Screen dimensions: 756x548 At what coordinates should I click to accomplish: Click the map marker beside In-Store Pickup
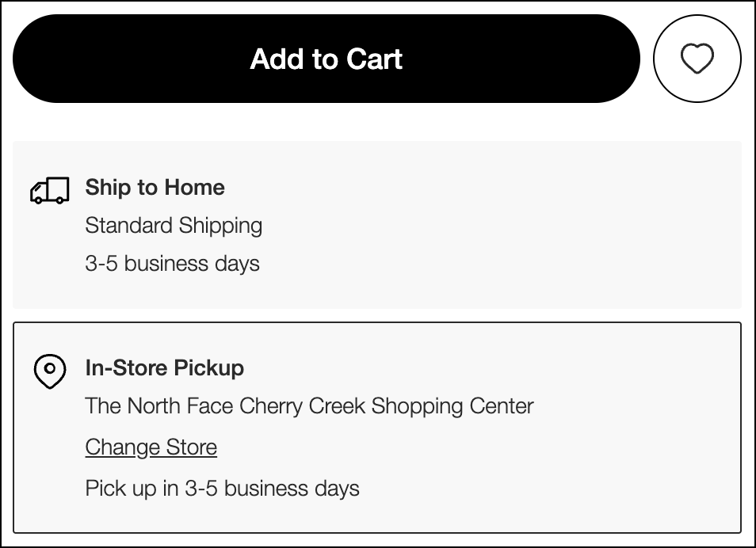coord(50,371)
